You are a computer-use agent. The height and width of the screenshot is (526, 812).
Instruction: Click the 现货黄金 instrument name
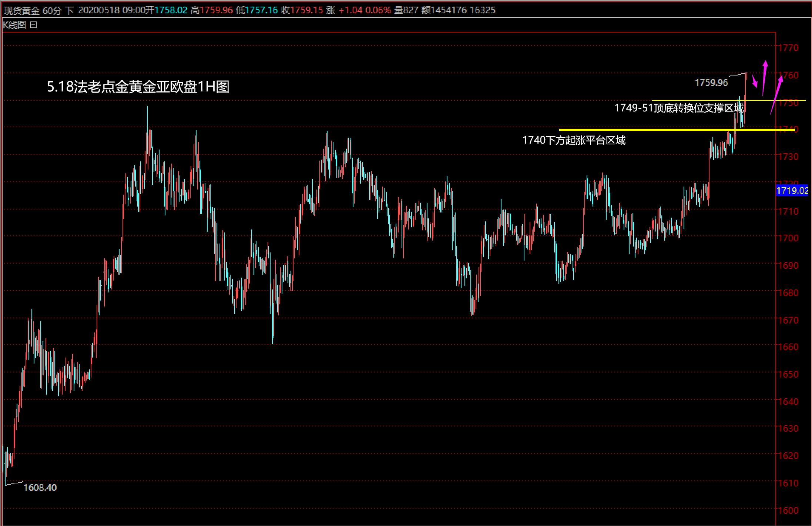click(x=22, y=10)
